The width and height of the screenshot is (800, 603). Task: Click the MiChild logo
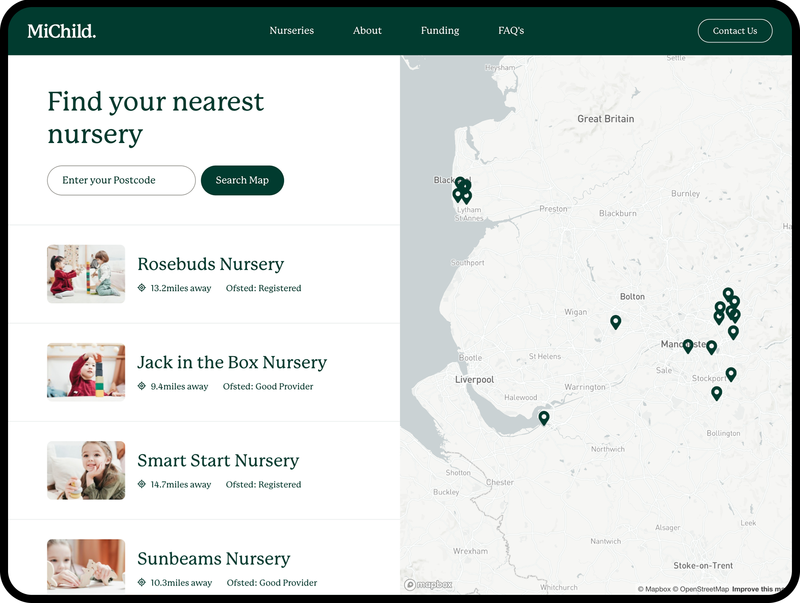pyautogui.click(x=61, y=31)
